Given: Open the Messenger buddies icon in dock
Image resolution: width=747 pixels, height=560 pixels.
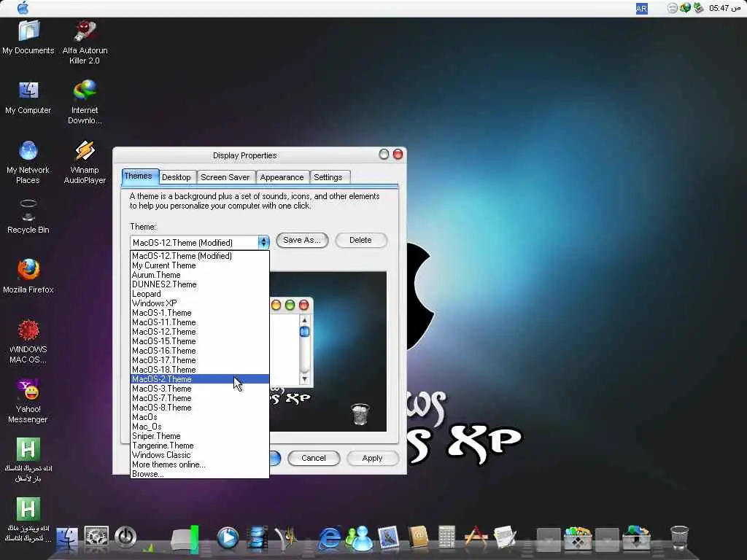Looking at the screenshot, I should point(359,539).
